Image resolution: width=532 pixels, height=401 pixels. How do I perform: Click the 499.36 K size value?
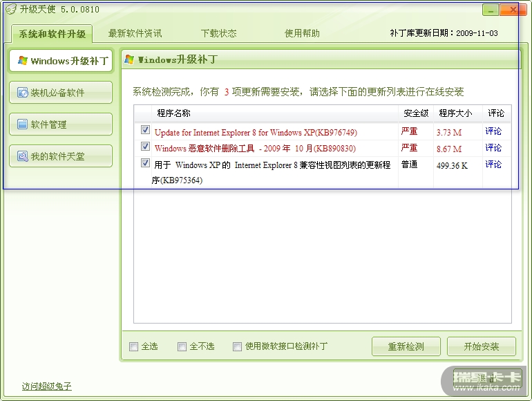(x=452, y=166)
